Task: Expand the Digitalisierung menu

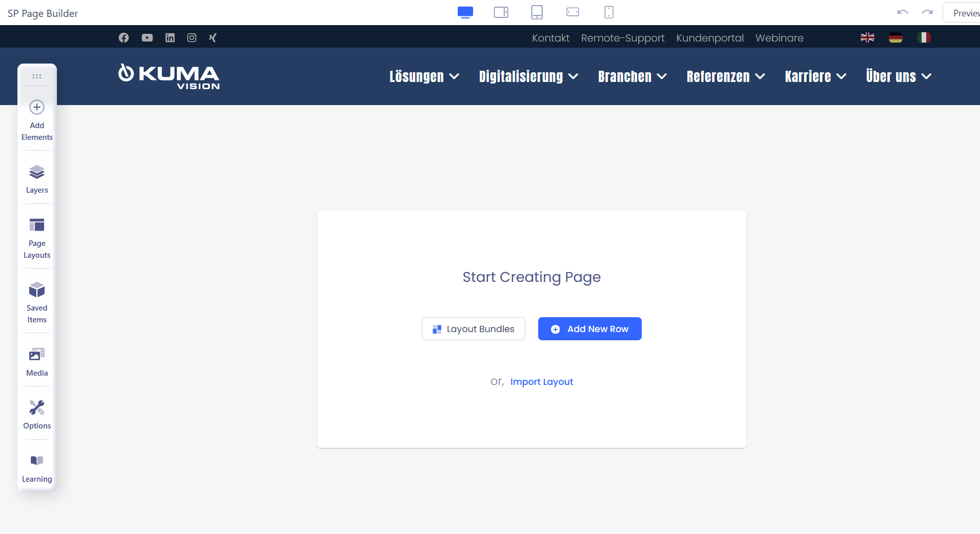Action: click(x=528, y=76)
